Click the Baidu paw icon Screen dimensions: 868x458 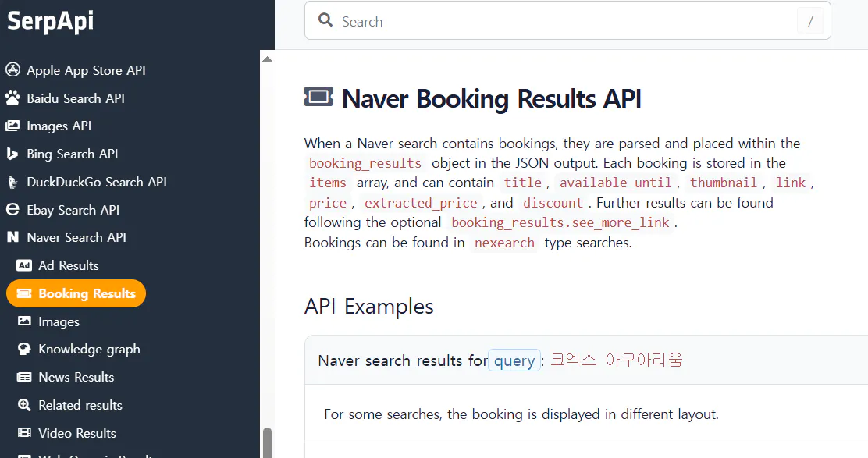(x=12, y=98)
